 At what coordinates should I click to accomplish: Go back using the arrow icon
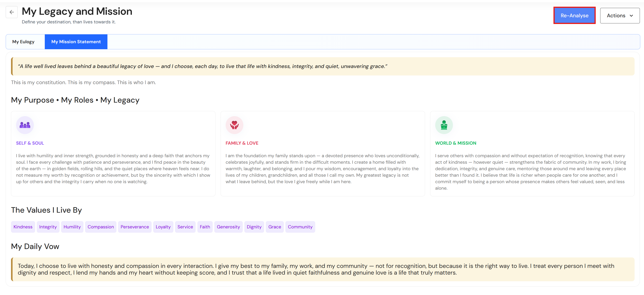pyautogui.click(x=12, y=12)
